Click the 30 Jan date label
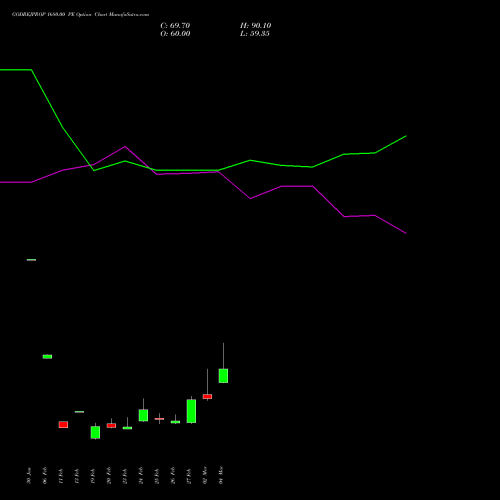500x500 pixels. (x=29, y=476)
